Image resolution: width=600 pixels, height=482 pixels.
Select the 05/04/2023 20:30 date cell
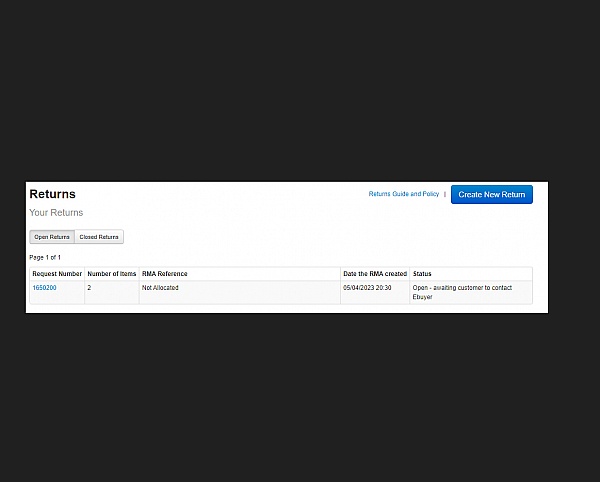pyautogui.click(x=375, y=292)
